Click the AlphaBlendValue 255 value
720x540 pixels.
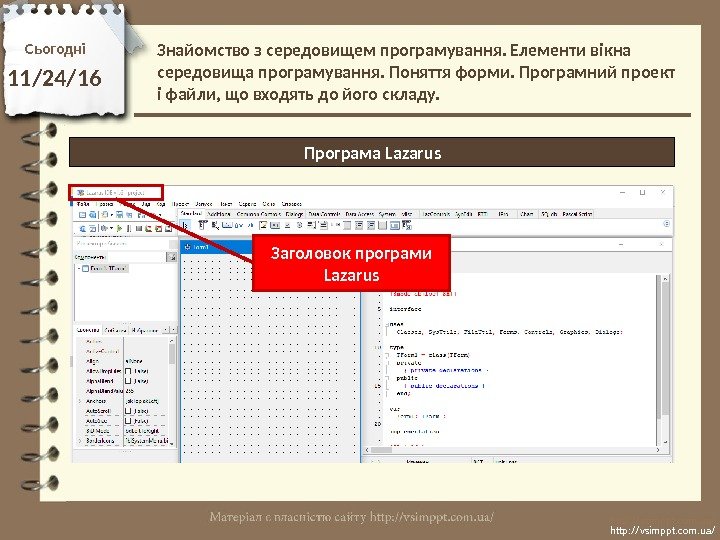coord(129,391)
